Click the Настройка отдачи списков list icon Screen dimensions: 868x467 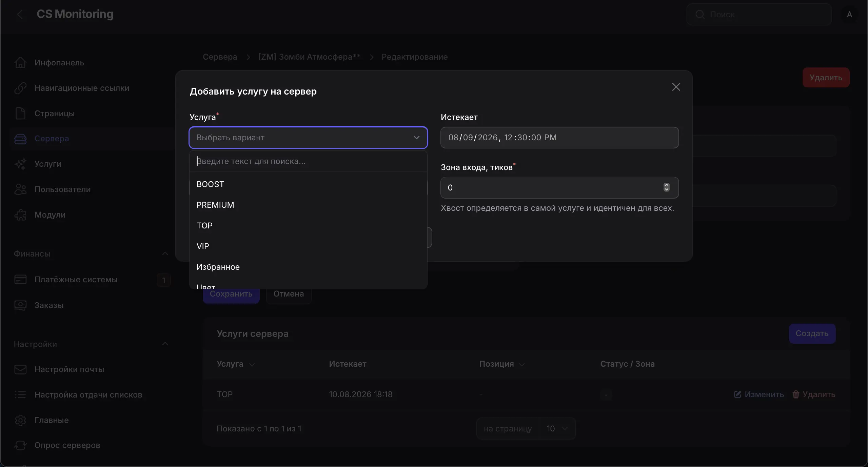pyautogui.click(x=20, y=394)
